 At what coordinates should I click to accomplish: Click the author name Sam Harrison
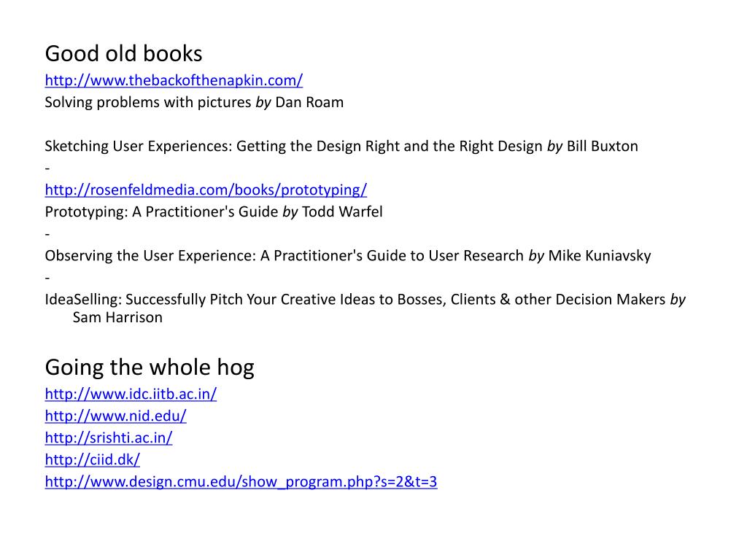click(x=117, y=318)
